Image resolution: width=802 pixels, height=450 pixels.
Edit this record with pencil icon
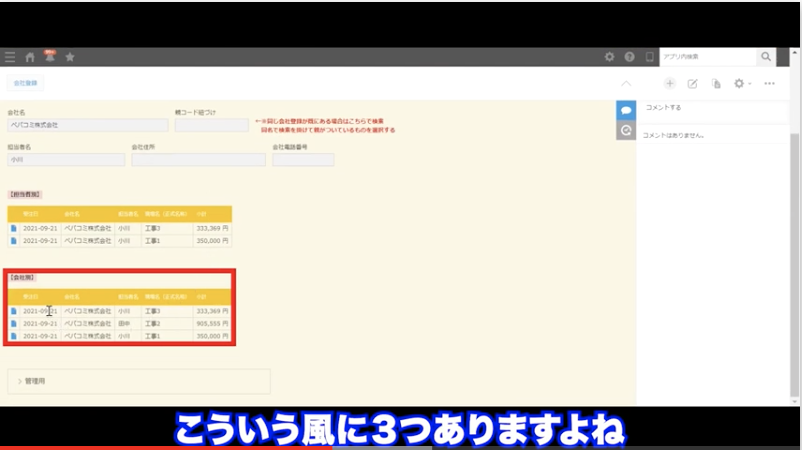pyautogui.click(x=692, y=84)
